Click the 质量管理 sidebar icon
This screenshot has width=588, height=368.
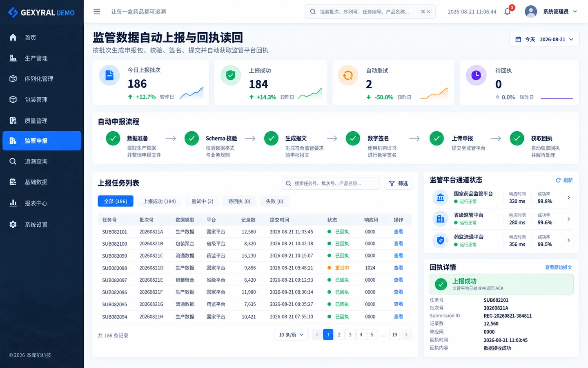[13, 121]
